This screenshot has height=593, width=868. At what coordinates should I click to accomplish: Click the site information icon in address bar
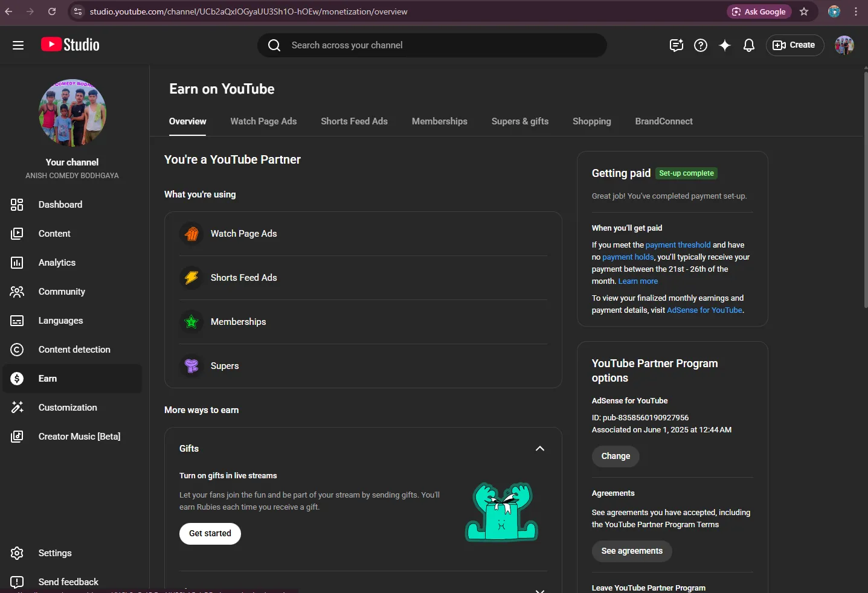click(x=77, y=11)
